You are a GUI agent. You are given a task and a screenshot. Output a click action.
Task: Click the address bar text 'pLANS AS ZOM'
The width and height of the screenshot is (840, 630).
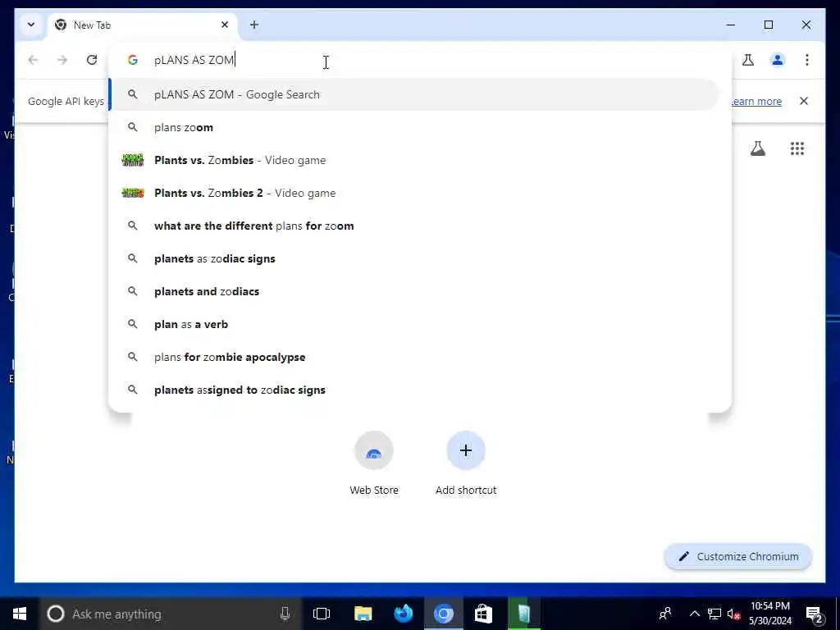coord(194,60)
